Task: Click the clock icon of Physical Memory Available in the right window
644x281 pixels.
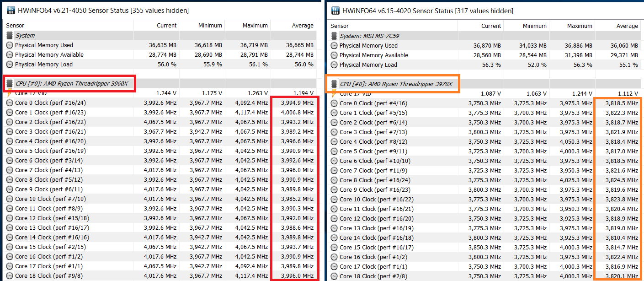Action: (x=334, y=55)
